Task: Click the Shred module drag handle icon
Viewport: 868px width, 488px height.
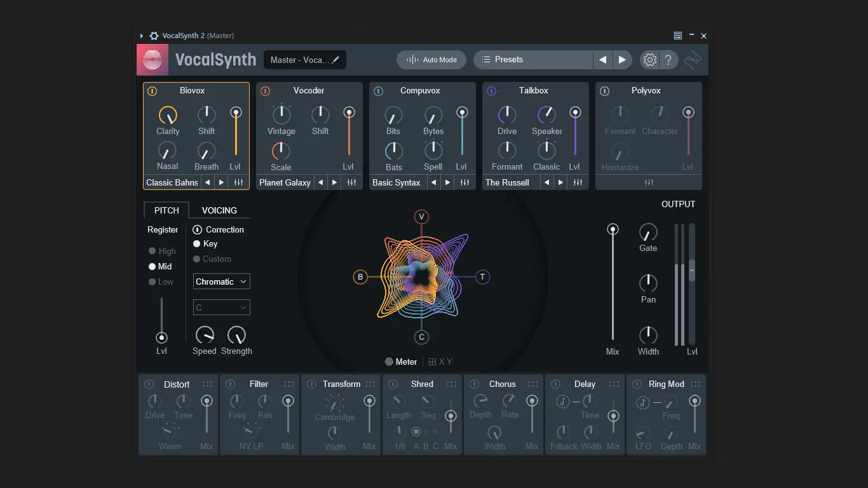Action: [x=451, y=384]
